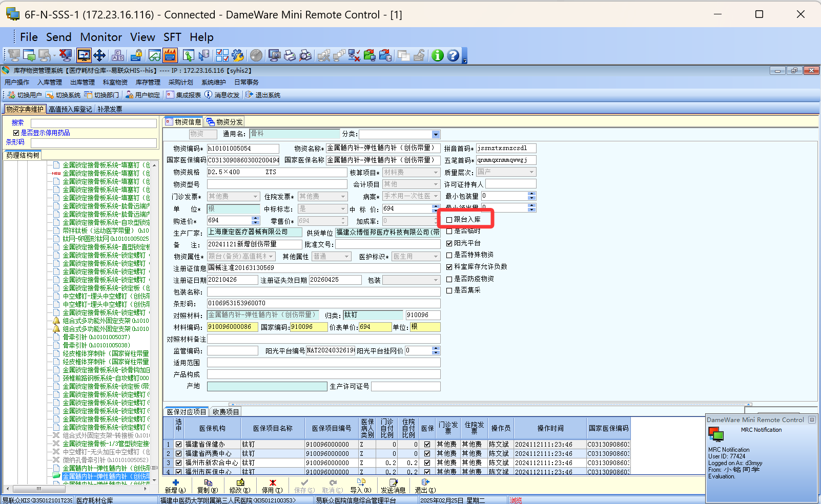Check the 是否集采 checkbox

point(449,290)
